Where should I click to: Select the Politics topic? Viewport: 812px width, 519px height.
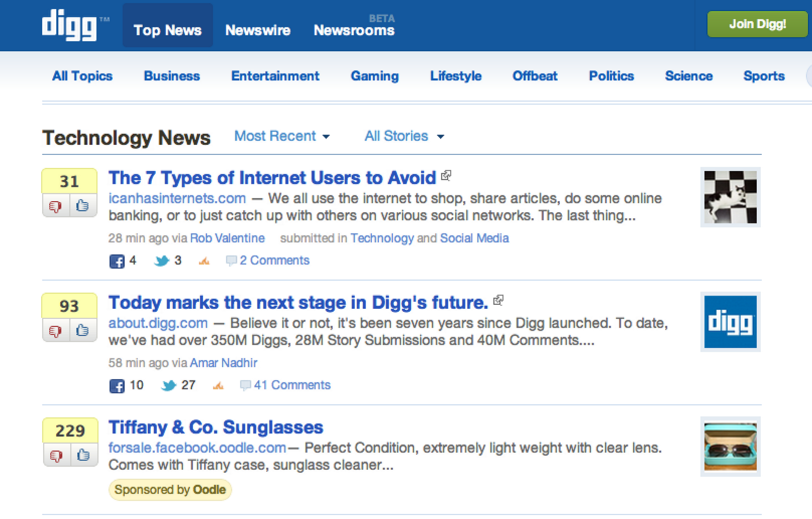click(612, 76)
